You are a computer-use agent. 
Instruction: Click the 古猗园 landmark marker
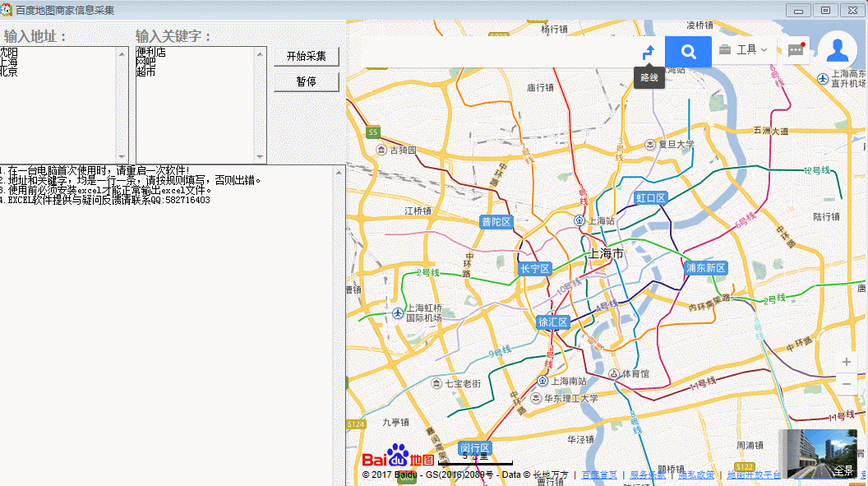coord(381,150)
